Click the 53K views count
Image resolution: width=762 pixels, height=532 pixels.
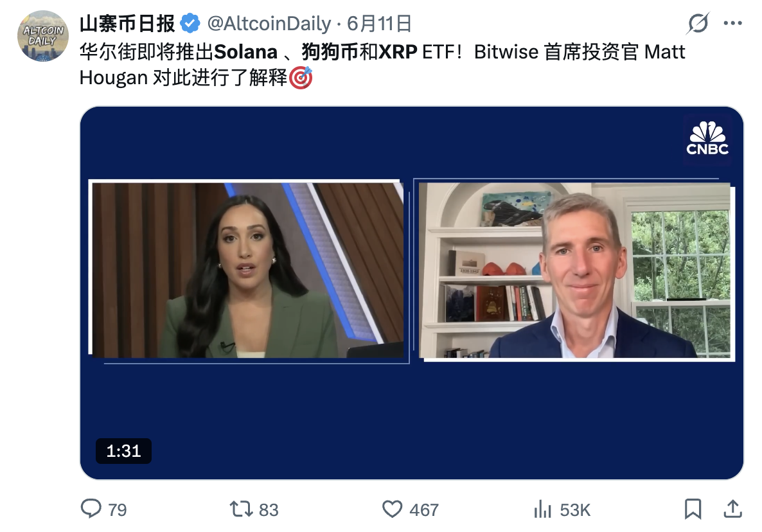[x=575, y=510]
